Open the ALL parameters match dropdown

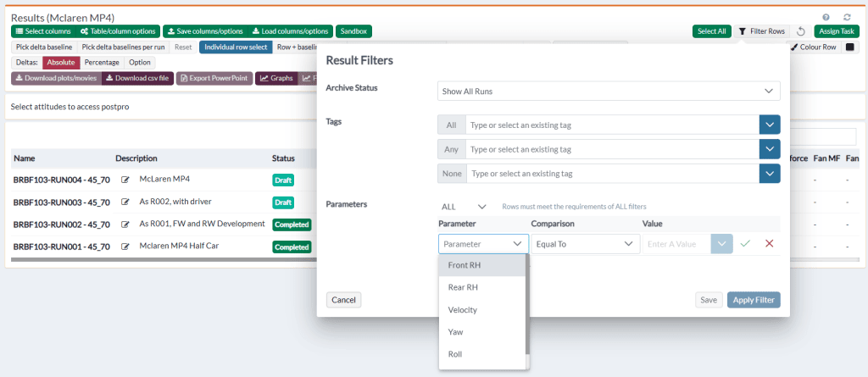point(464,207)
